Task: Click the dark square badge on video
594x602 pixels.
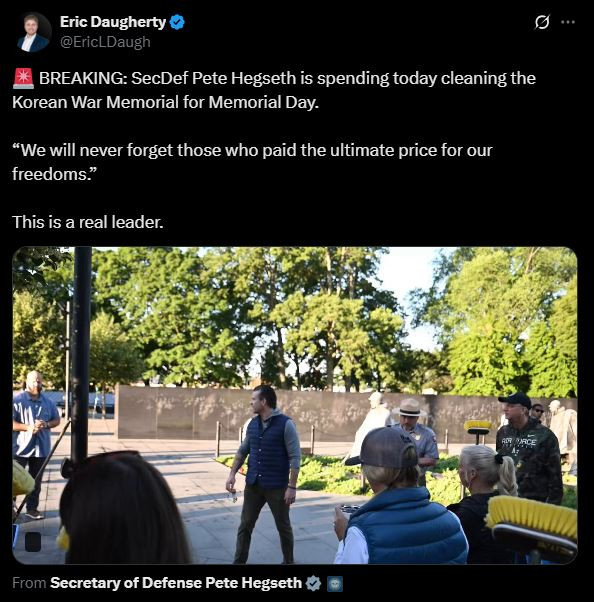Action: pyautogui.click(x=33, y=542)
